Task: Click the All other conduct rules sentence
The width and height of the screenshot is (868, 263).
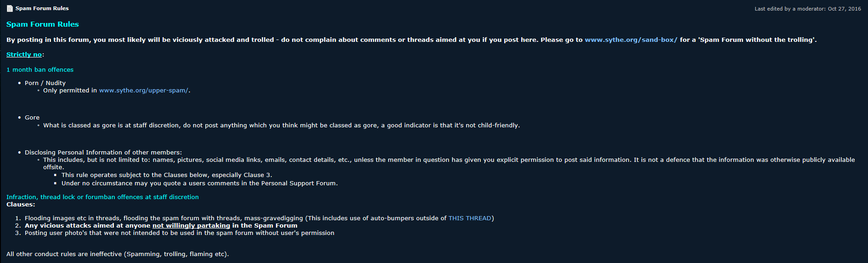Action: 118,254
